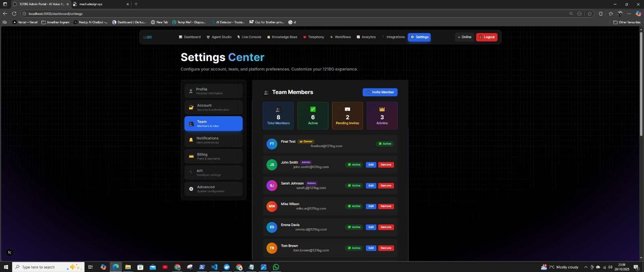Click the MW avatar for Mike Wilson
The image size is (644, 272).
(272, 206)
